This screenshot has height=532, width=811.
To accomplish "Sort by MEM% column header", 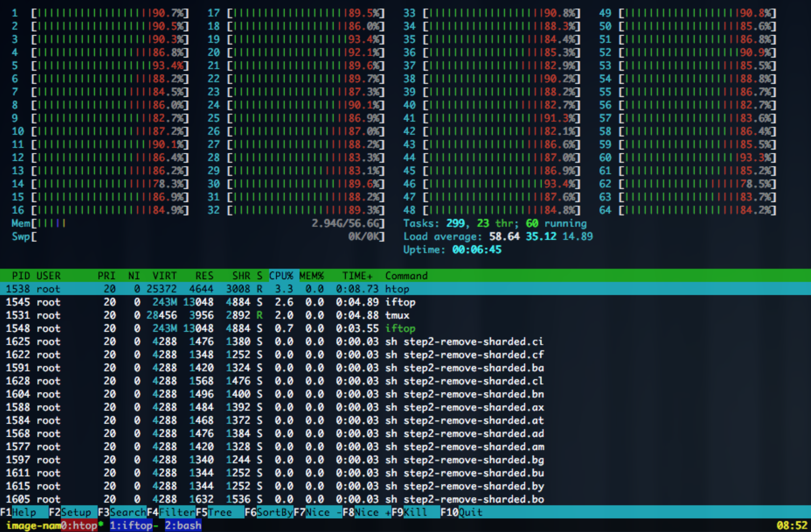I will coord(311,275).
